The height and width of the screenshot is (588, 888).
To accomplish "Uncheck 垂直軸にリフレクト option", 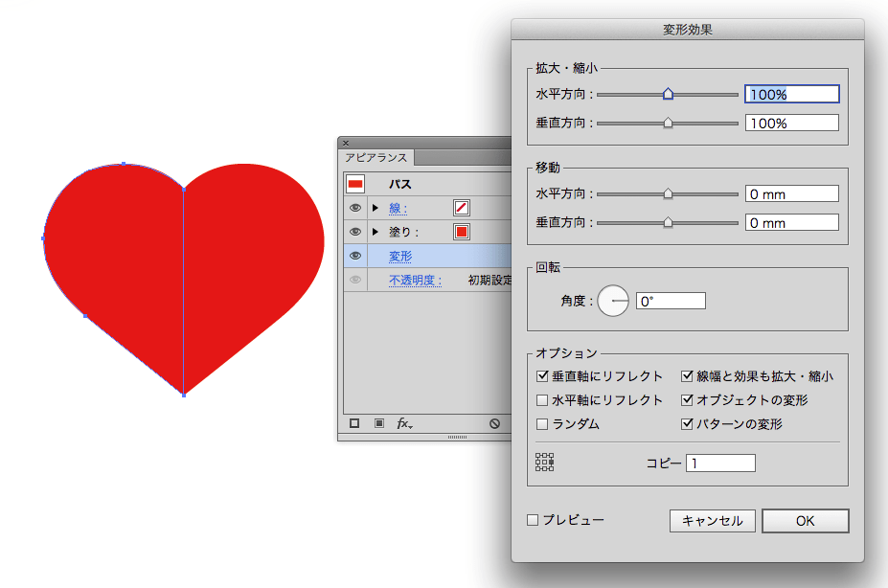I will pos(540,376).
